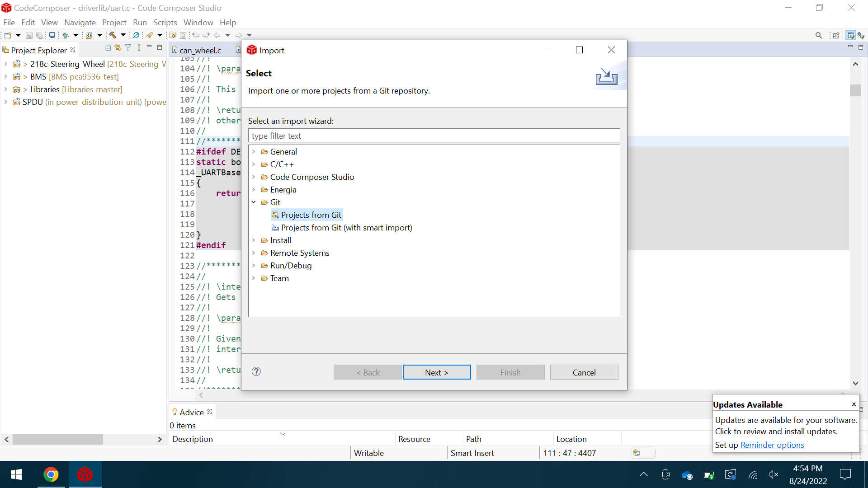This screenshot has height=488, width=868.
Task: Open the import wizard help question icon
Action: (x=256, y=371)
